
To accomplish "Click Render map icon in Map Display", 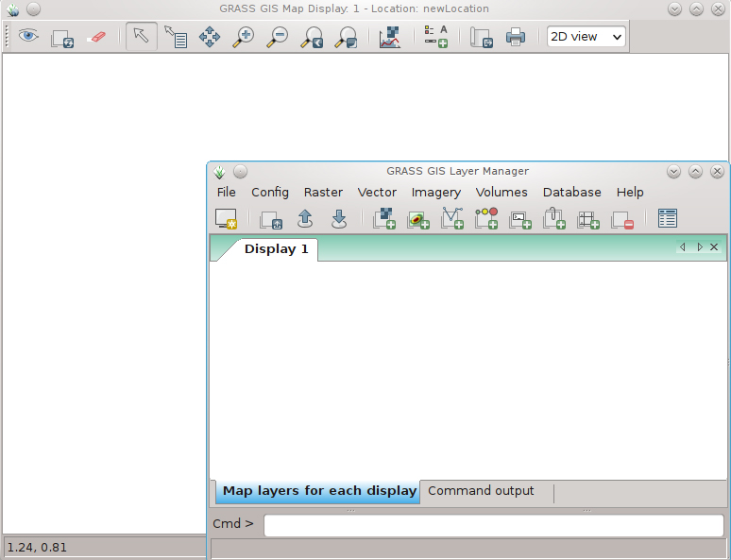I will point(62,39).
